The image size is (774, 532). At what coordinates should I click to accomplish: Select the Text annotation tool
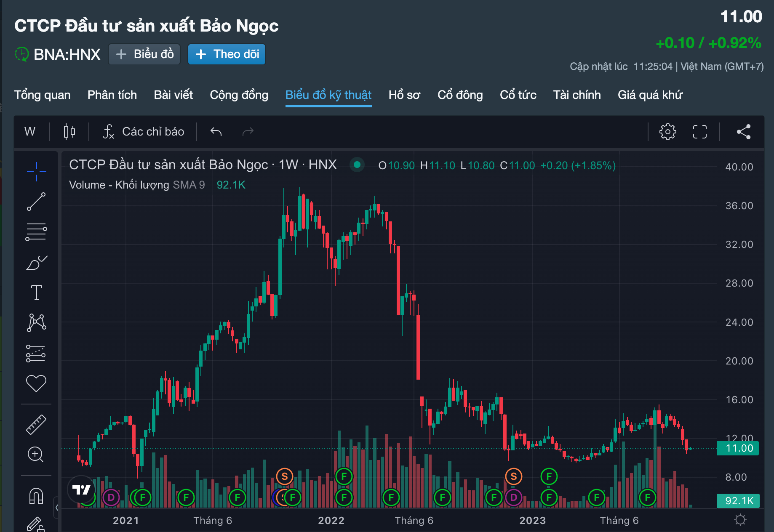click(36, 293)
